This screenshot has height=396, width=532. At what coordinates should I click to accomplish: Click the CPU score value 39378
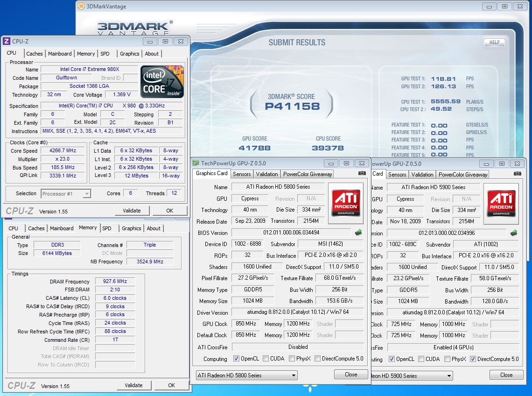(328, 148)
